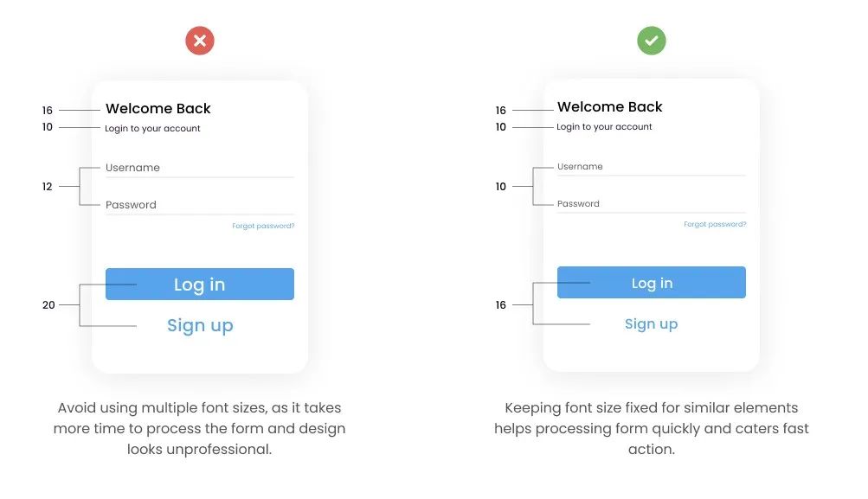
Task: Click the 'Keeping font size fixed' caption
Action: [652, 428]
